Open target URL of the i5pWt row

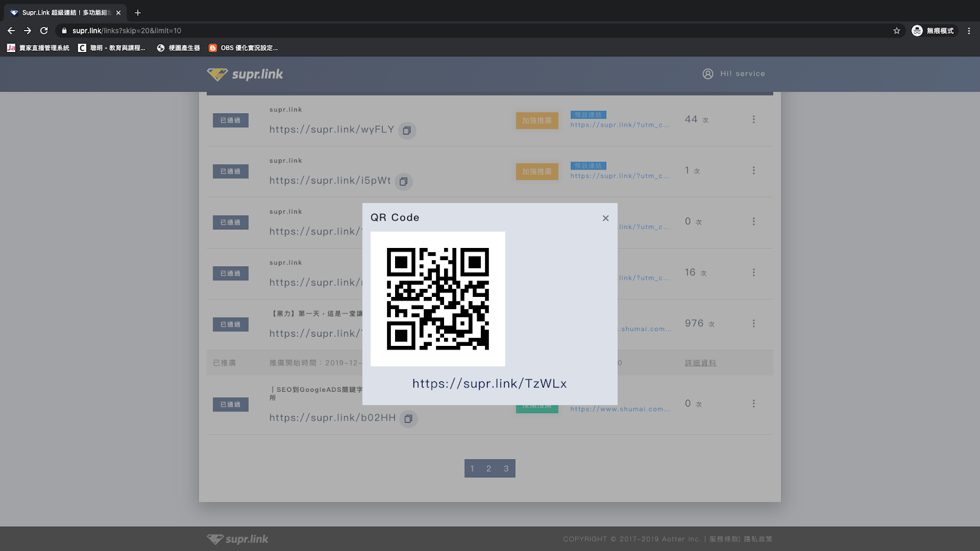pyautogui.click(x=620, y=176)
